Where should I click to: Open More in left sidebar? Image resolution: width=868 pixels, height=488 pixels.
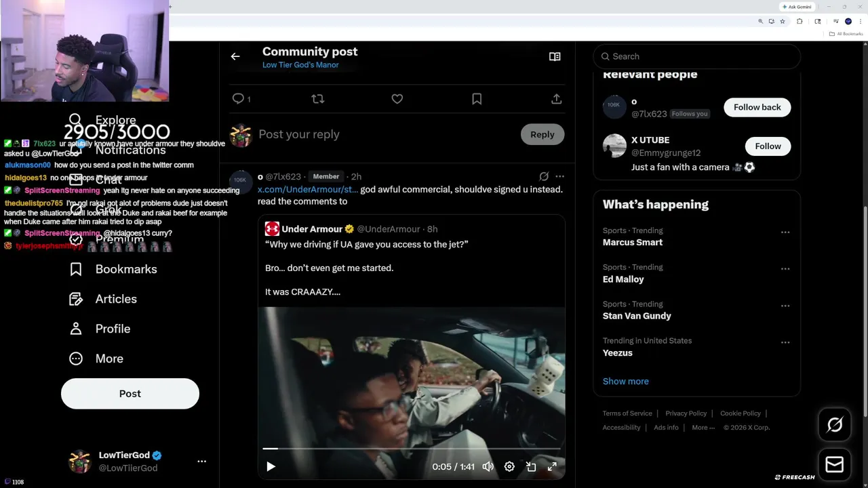(97, 359)
